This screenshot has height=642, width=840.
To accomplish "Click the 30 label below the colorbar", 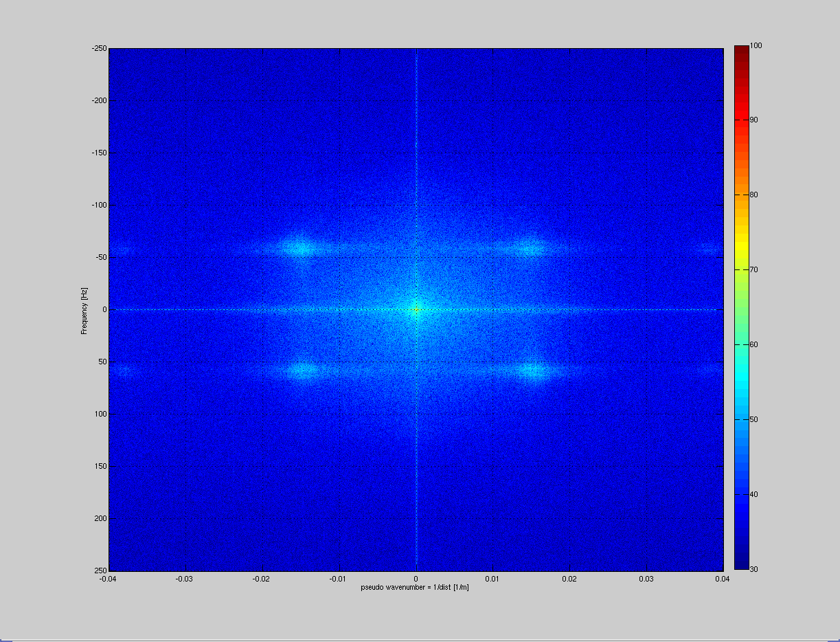I will (x=754, y=568).
